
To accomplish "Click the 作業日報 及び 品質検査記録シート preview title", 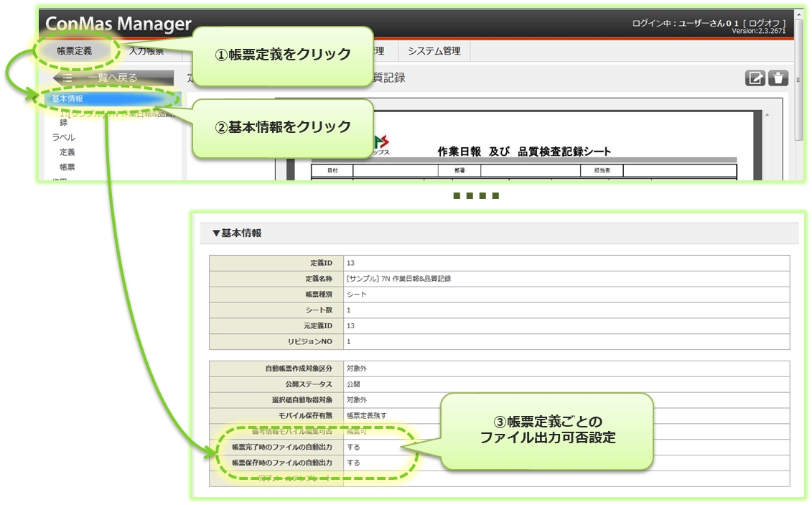I will (524, 152).
